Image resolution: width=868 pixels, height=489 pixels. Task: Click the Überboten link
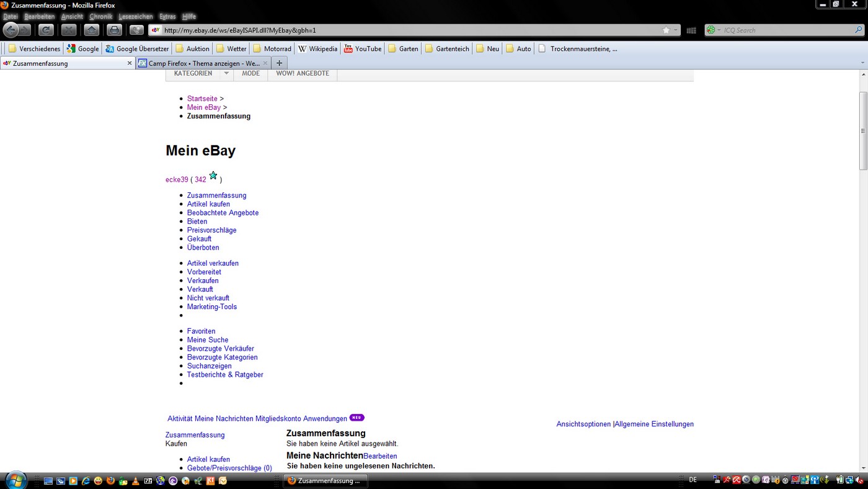203,248
